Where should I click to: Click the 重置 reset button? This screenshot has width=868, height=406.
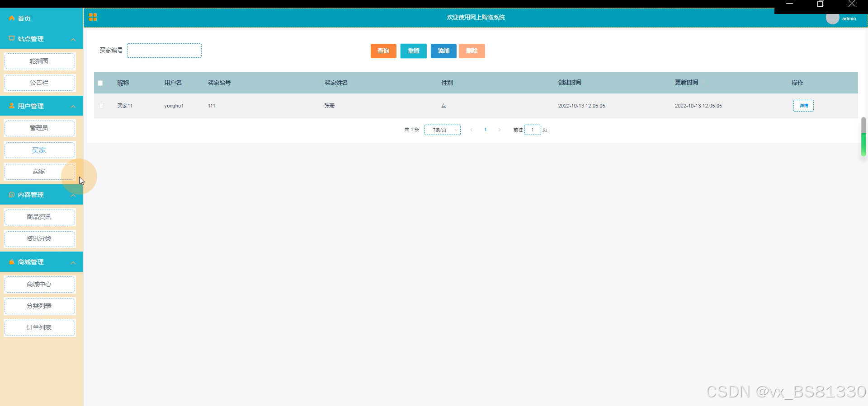pyautogui.click(x=414, y=51)
